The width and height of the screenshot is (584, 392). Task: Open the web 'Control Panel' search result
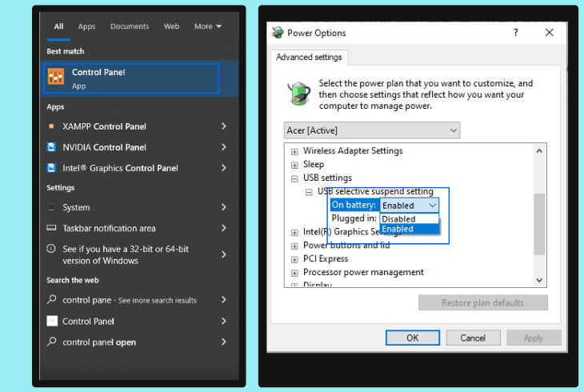(138, 321)
